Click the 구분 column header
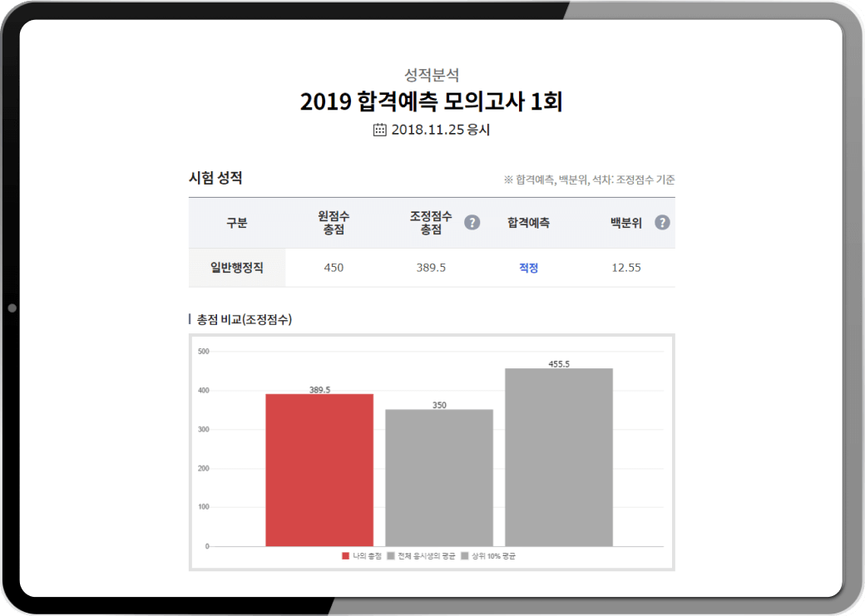 [x=237, y=223]
